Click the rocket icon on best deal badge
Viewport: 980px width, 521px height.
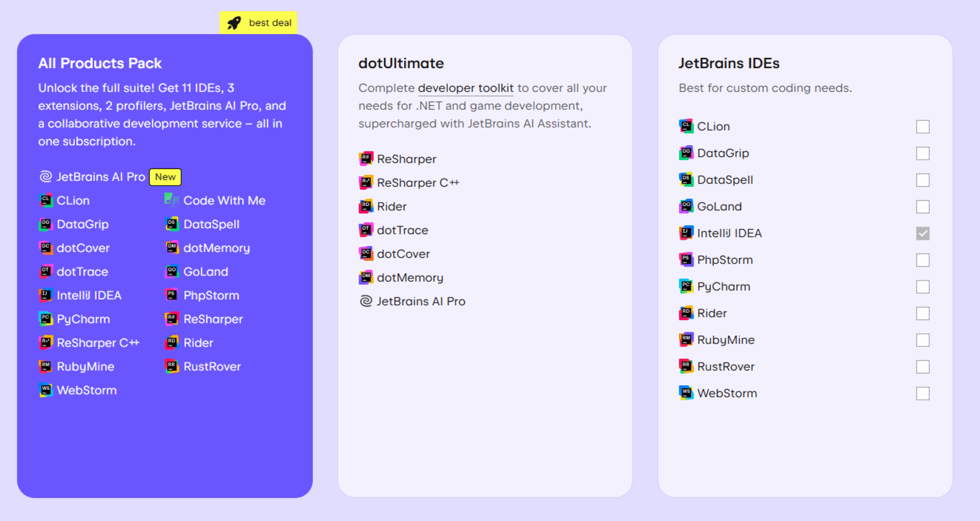[234, 23]
